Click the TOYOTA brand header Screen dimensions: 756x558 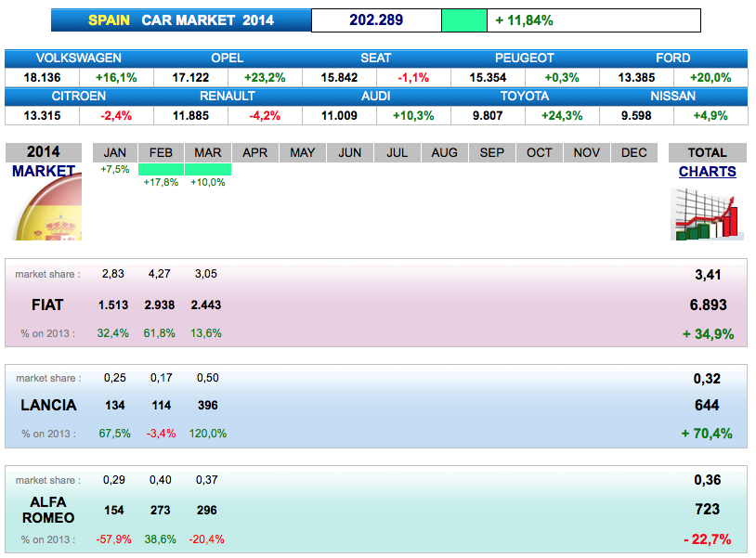pyautogui.click(x=525, y=97)
